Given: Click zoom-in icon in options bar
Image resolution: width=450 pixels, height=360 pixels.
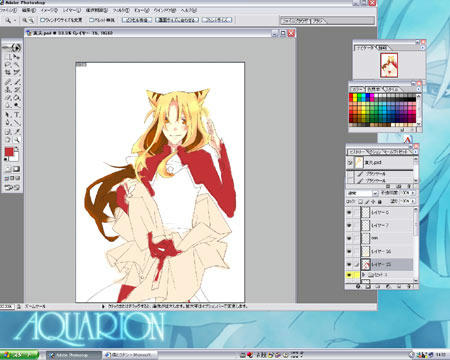Looking at the screenshot, I should [x=25, y=20].
